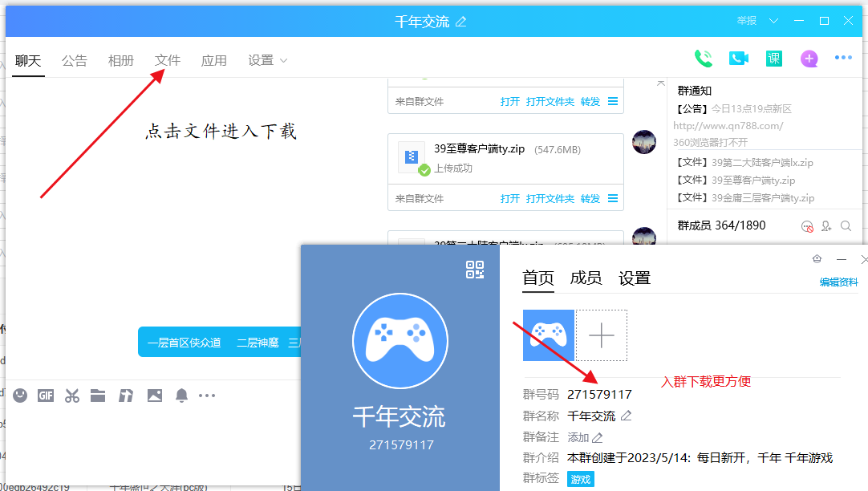Open the 设置 dropdown tab
Screen dimensions: 868x491
pos(267,60)
